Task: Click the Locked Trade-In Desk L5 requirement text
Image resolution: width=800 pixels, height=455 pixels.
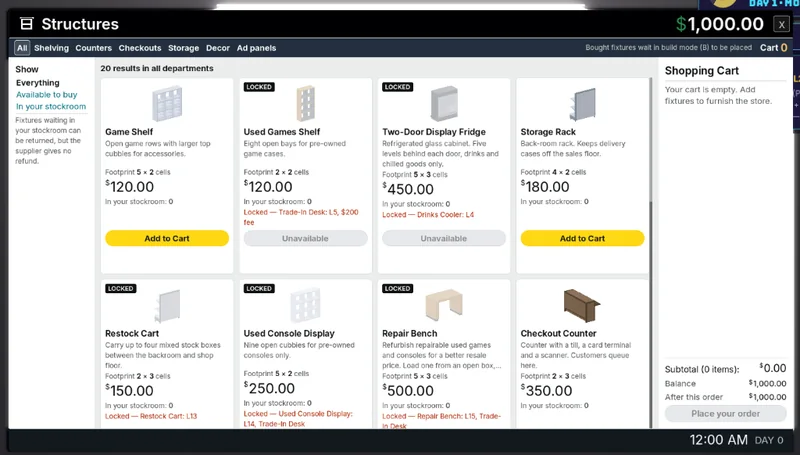Action: click(x=301, y=217)
